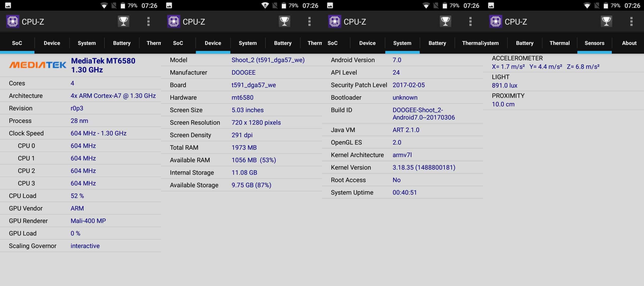This screenshot has width=644, height=286.
Task: Select the Battery tab on the Sensors screen
Action: click(525, 43)
